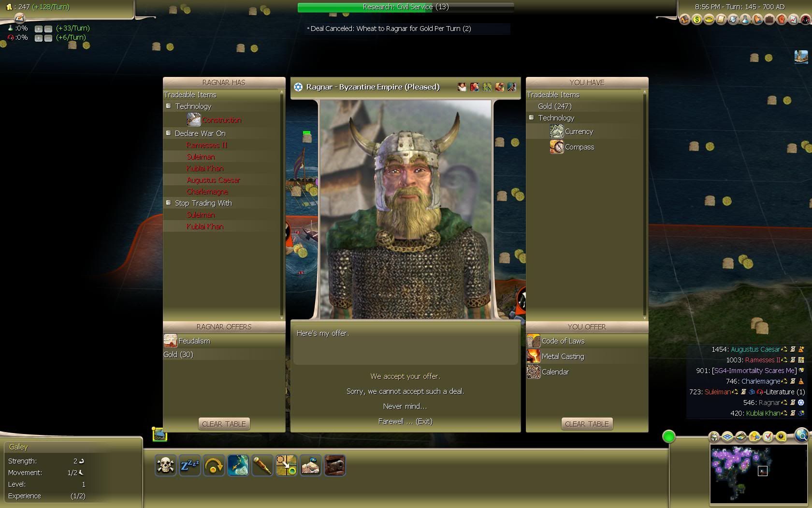The width and height of the screenshot is (812, 508).
Task: Select the Go To action icon
Action: click(286, 465)
